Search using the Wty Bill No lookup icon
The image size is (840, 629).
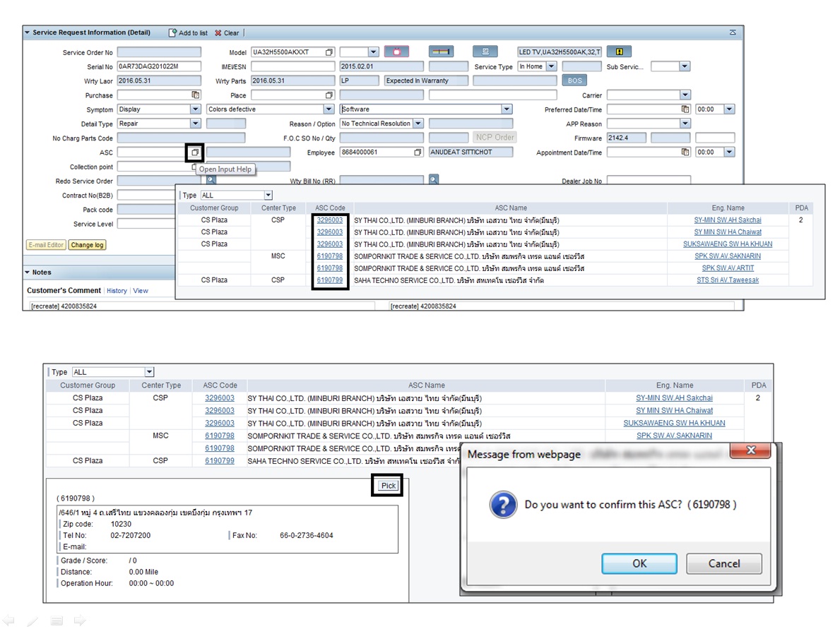click(434, 180)
